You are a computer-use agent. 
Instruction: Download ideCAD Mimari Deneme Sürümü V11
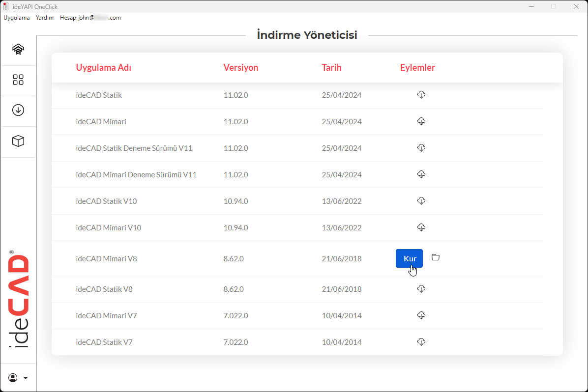(x=421, y=175)
